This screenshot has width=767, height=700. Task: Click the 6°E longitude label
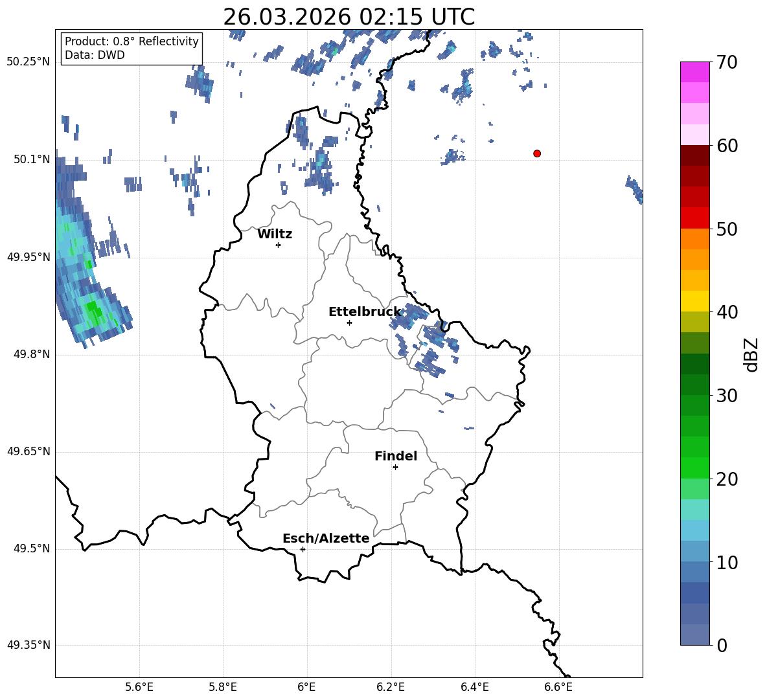pos(306,687)
